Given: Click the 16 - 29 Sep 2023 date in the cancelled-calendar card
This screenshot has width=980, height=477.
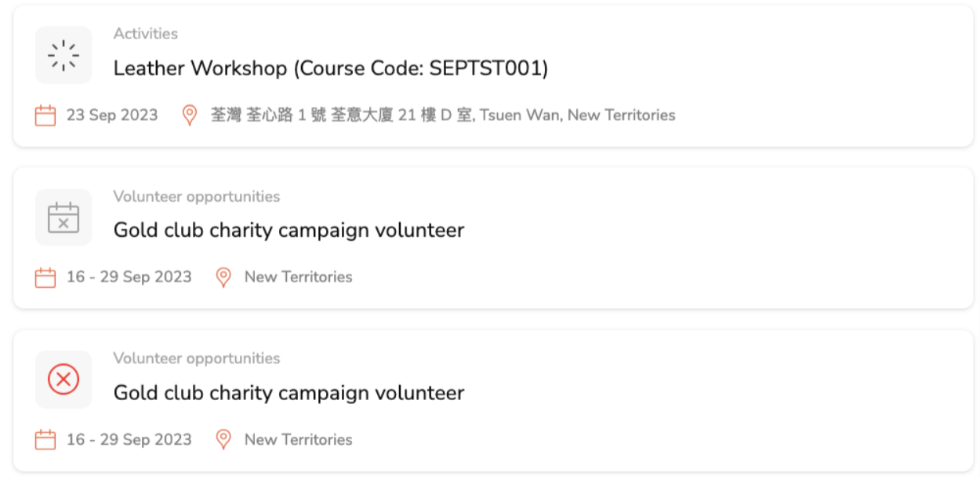Looking at the screenshot, I should coord(129,277).
